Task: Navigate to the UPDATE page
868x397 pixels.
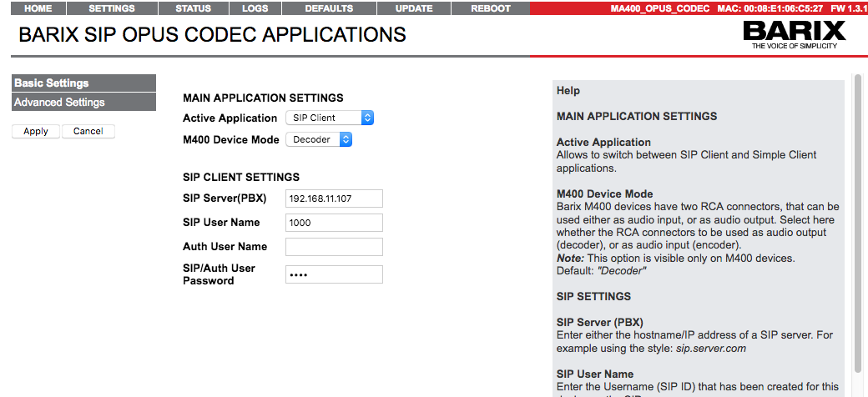Action: click(x=414, y=8)
